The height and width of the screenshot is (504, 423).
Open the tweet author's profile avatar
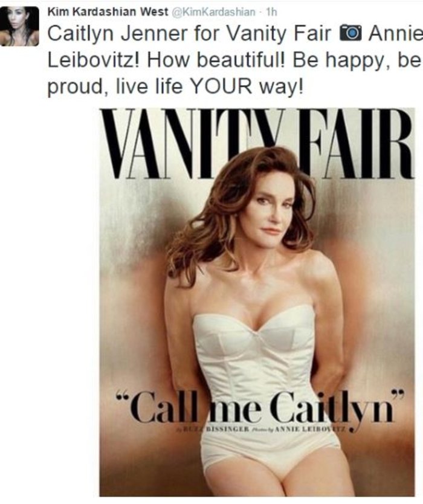(x=19, y=26)
